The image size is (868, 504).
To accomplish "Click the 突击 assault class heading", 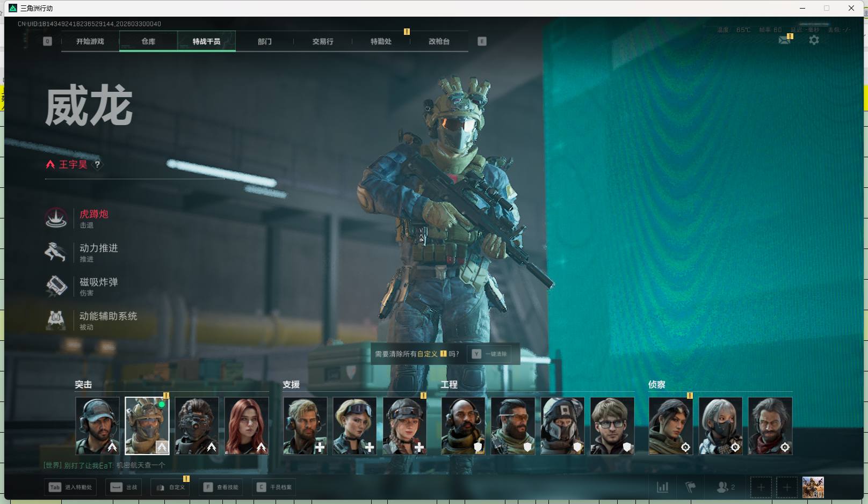I will coord(83,384).
